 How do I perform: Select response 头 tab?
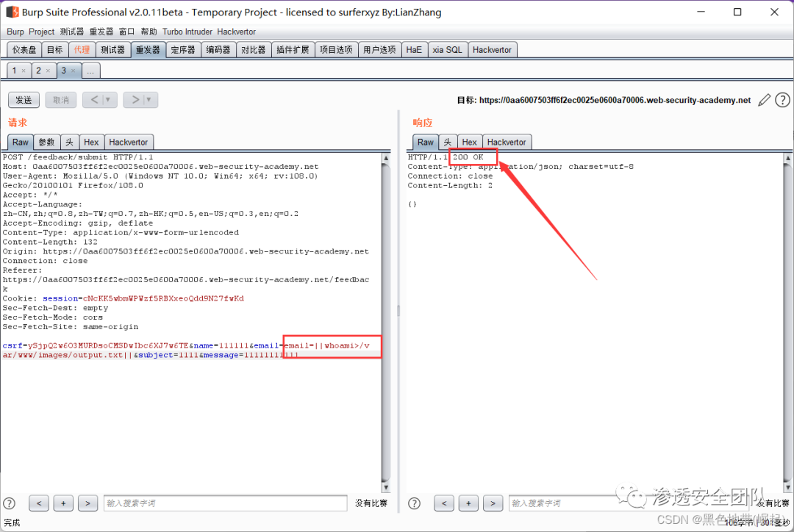448,143
